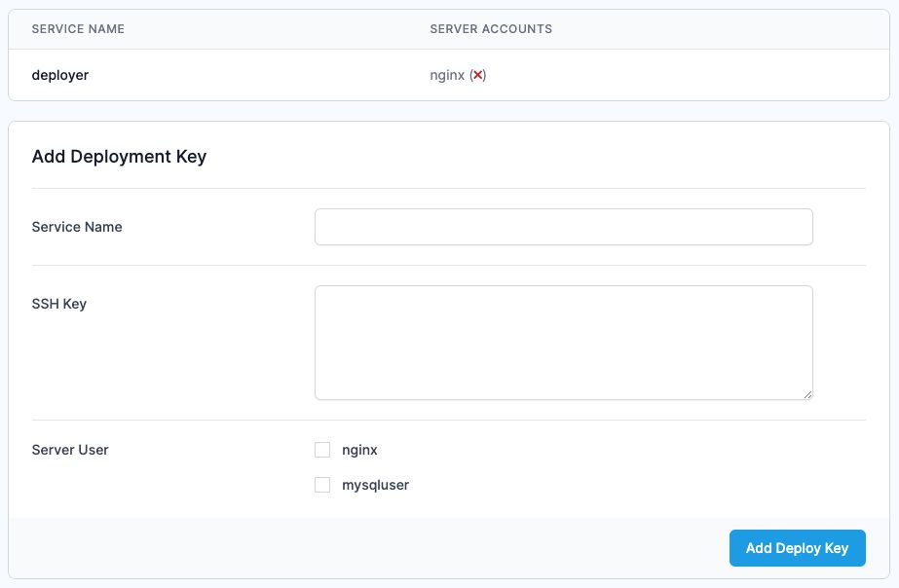Screen dimensions: 899x588
Task: Click the Server User form label
Action: point(70,450)
